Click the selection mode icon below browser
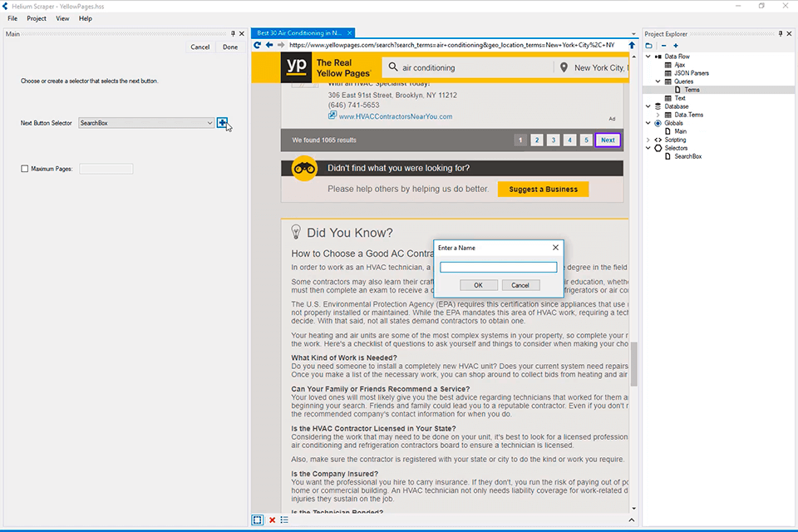Viewport: 798px width, 532px height. [257, 520]
